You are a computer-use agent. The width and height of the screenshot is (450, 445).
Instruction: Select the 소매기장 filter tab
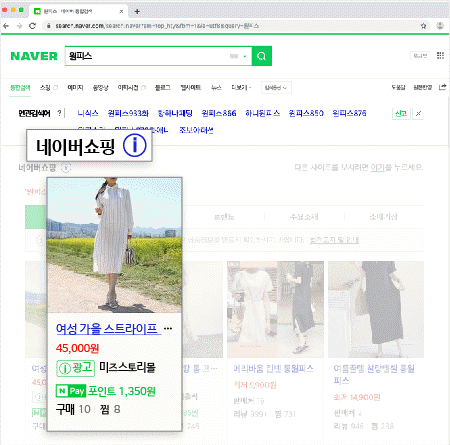tap(384, 217)
